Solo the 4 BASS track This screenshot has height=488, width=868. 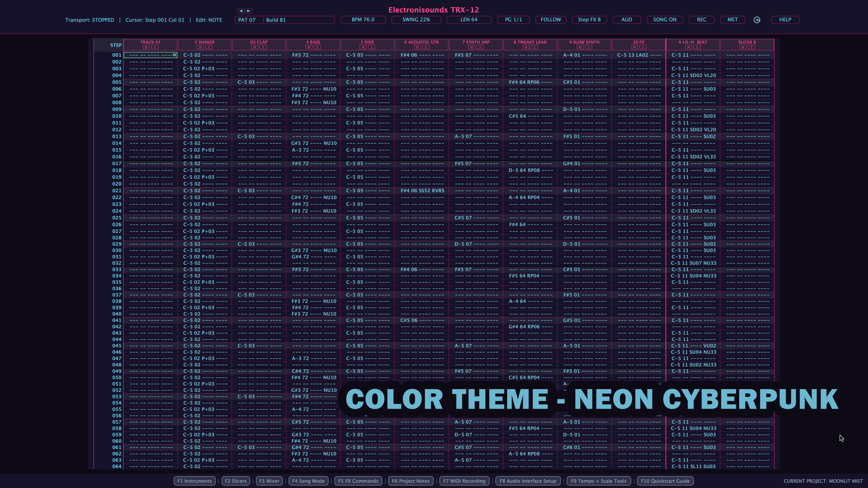tap(317, 47)
